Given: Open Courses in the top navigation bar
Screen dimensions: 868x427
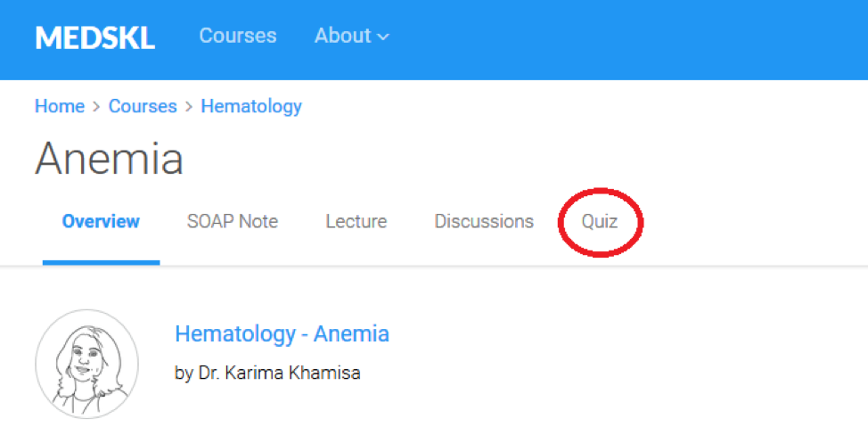Looking at the screenshot, I should 237,37.
